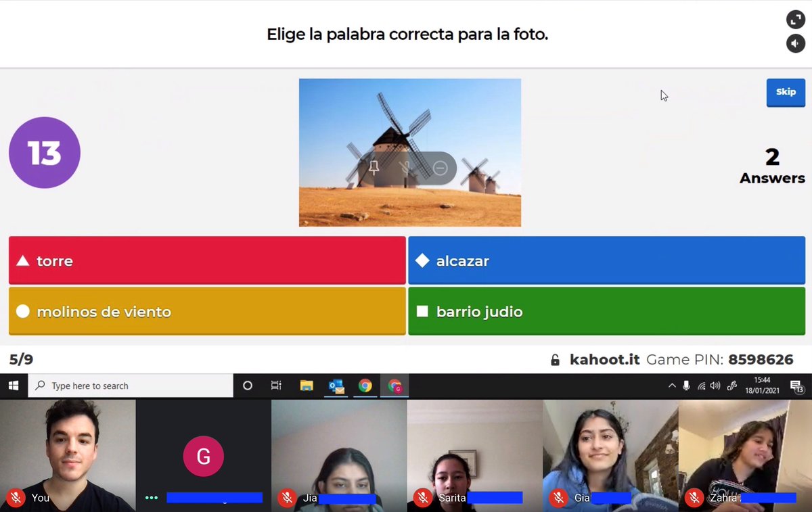Unmute Jia's microphone
The width and height of the screenshot is (812, 512).
[287, 498]
